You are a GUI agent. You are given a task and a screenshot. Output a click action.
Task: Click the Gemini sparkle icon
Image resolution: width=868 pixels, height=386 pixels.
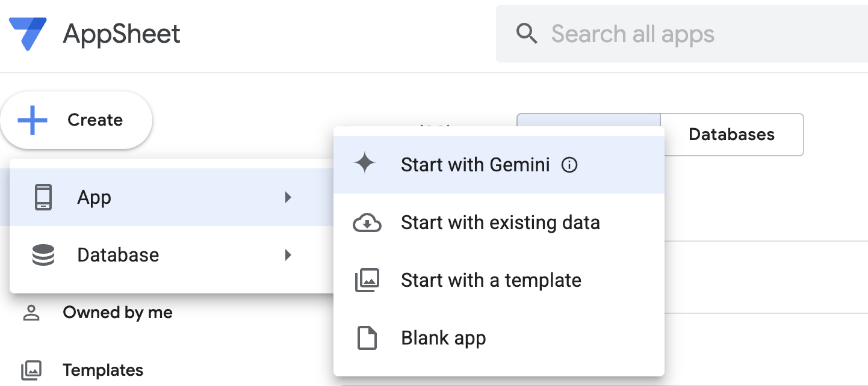(365, 164)
